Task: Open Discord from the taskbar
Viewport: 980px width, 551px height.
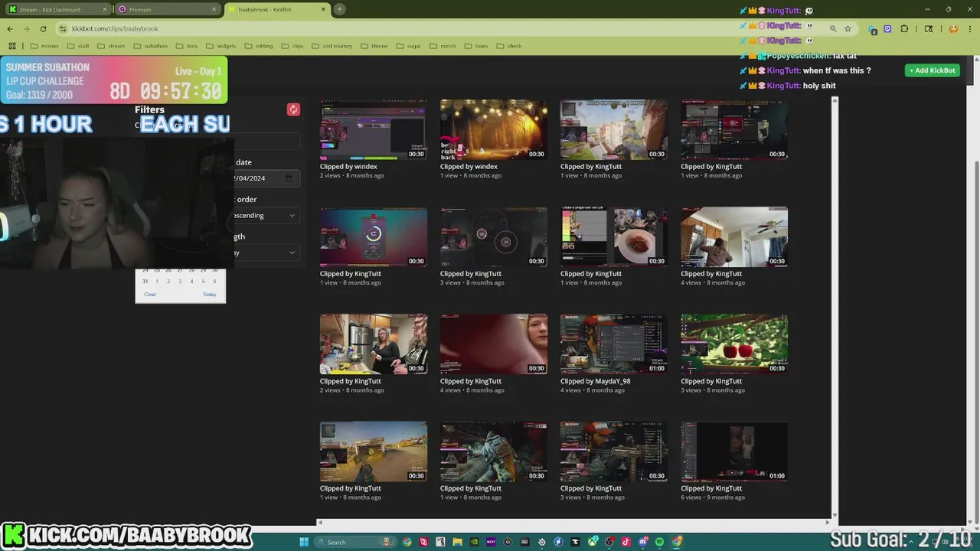Action: pos(642,542)
